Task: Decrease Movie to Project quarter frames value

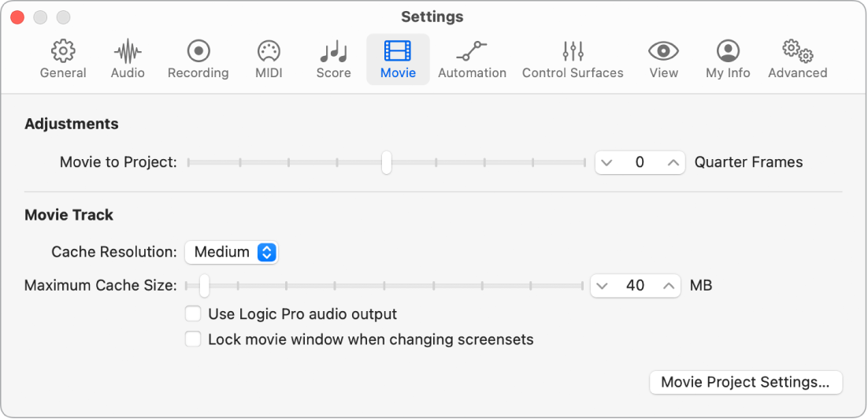Action: tap(606, 163)
